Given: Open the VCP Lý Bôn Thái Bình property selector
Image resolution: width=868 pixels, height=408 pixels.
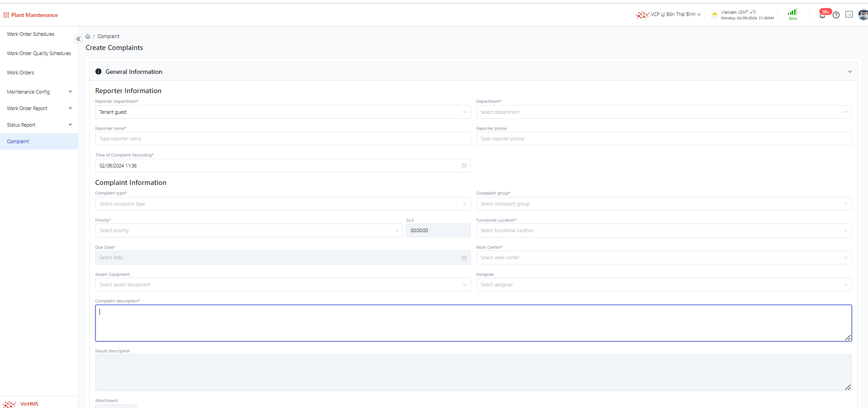Looking at the screenshot, I should coord(675,15).
